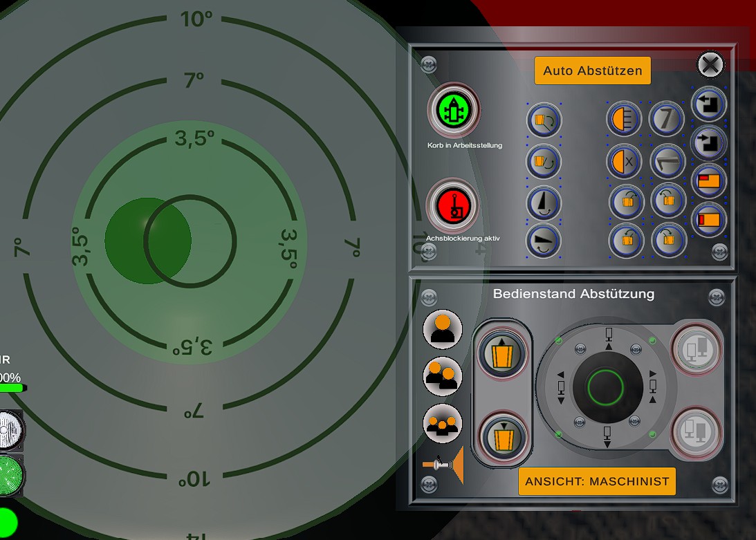The image size is (756, 540).
Task: Click the Korb in Arbeitsstellung caption
Action: click(465, 145)
